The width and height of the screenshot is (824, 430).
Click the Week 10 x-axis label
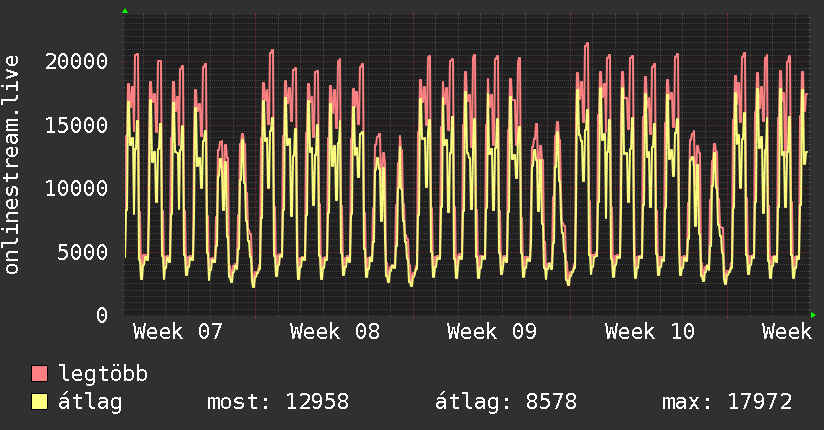[649, 332]
